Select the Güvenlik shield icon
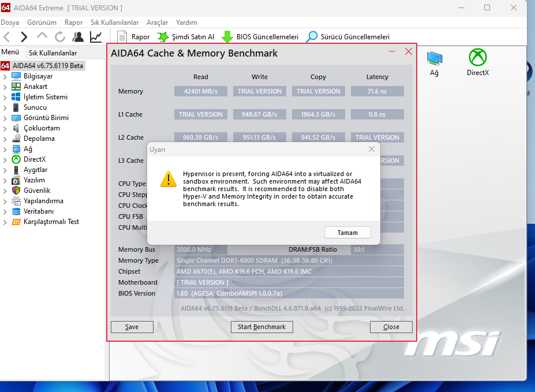The image size is (535, 392). click(x=16, y=191)
